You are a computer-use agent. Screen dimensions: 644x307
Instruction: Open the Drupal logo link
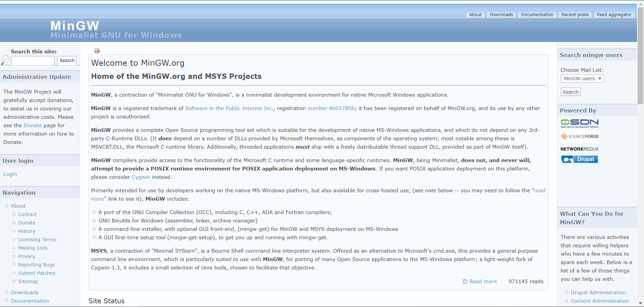[x=579, y=159]
